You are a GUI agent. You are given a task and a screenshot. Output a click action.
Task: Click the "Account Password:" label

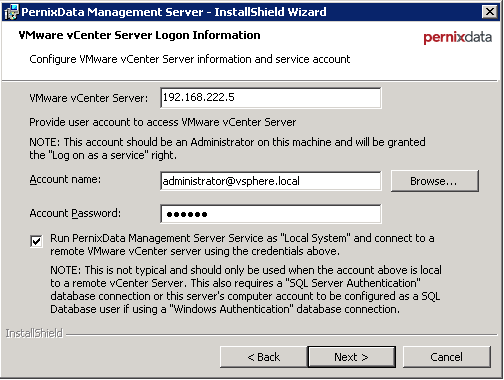coord(75,213)
